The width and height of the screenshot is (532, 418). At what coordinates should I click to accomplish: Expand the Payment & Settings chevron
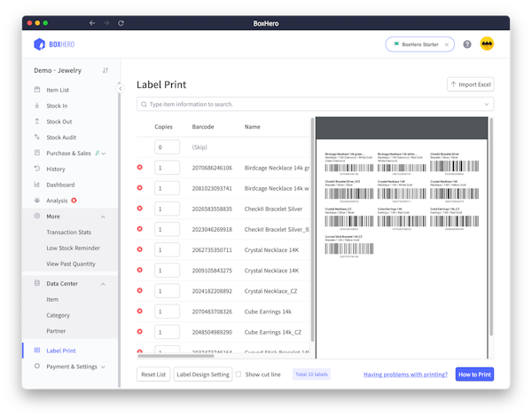pyautogui.click(x=103, y=367)
